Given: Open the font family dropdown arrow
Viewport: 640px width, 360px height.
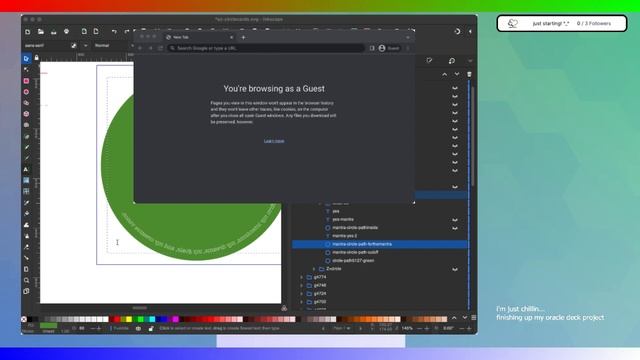Looking at the screenshot, I should 85,46.
